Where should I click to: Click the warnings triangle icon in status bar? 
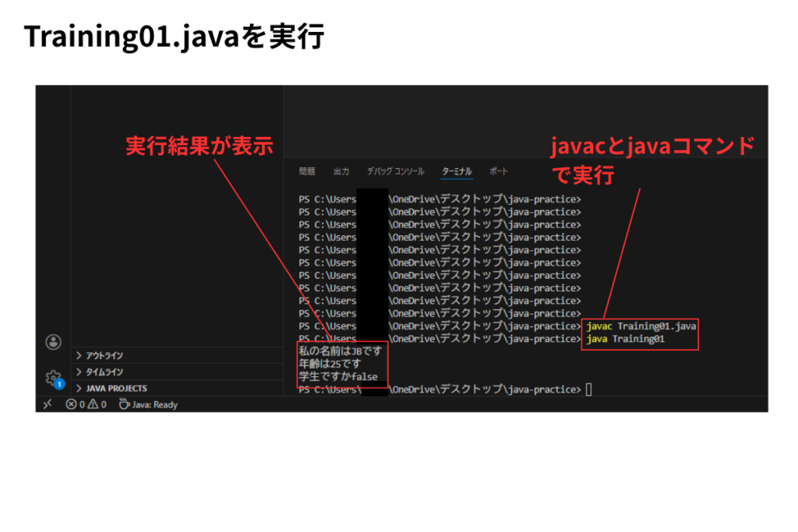93,404
